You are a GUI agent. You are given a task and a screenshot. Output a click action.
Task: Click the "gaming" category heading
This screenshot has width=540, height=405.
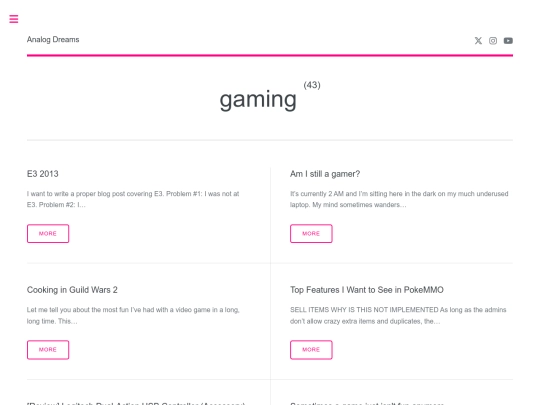[258, 100]
